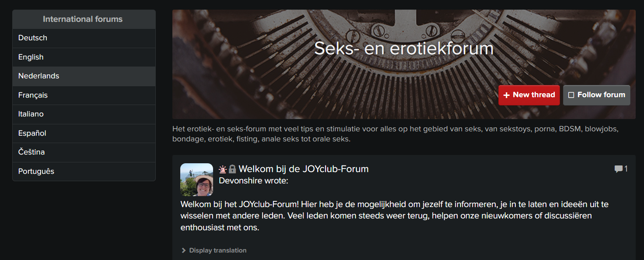Click the Follow forum button
The height and width of the screenshot is (260, 644).
tap(597, 95)
